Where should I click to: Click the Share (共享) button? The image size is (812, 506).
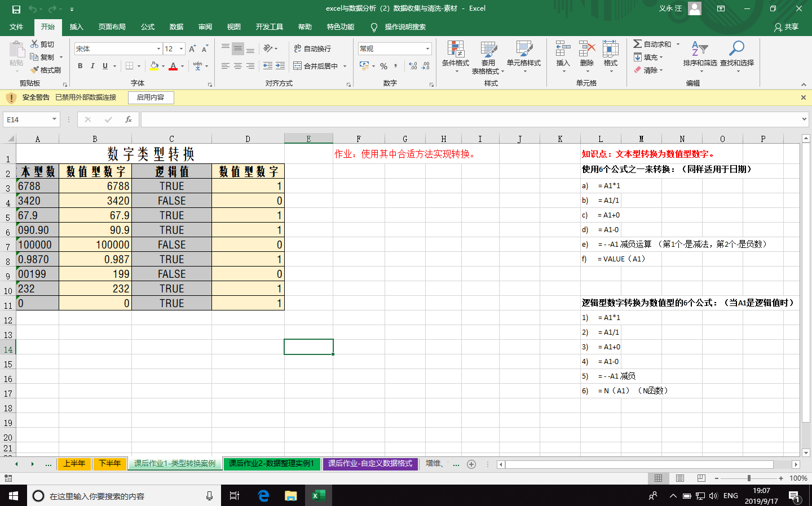tap(786, 27)
